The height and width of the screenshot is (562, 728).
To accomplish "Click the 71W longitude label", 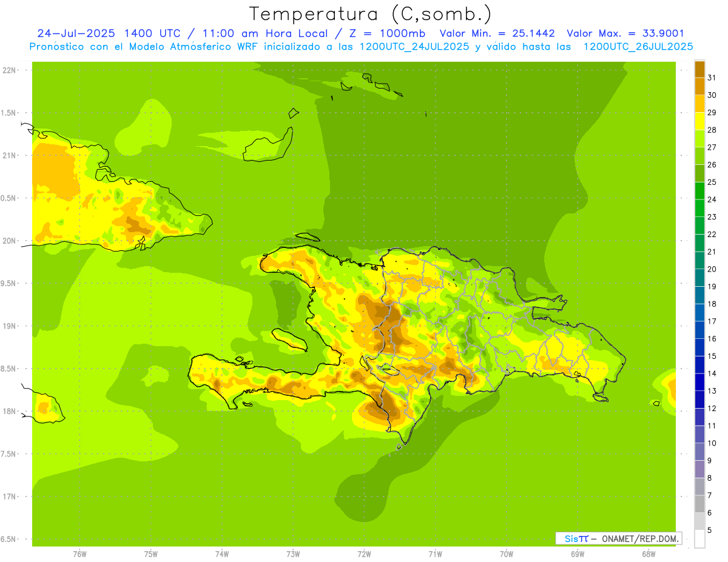I will pos(435,554).
